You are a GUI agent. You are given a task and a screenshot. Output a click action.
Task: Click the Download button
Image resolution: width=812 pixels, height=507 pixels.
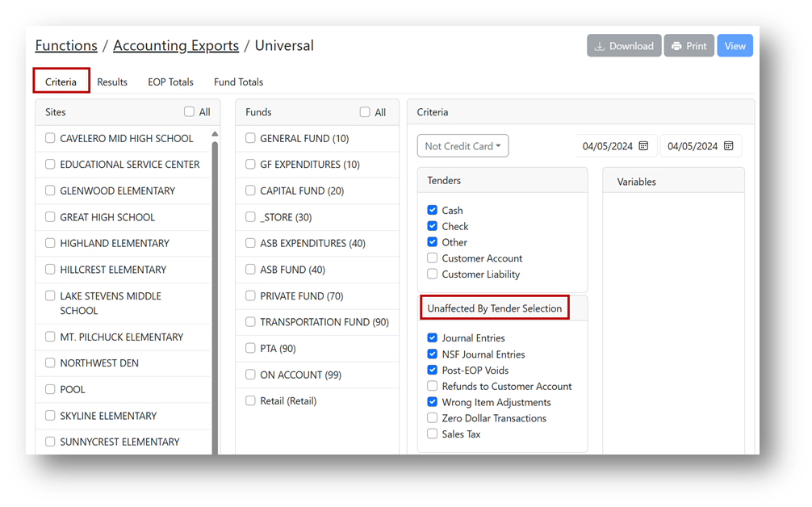(x=623, y=46)
